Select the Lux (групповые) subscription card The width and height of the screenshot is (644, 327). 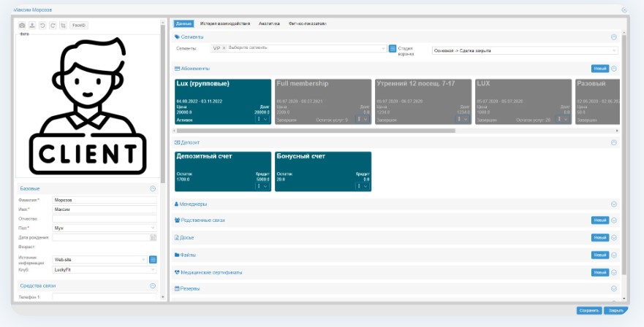[x=223, y=101]
